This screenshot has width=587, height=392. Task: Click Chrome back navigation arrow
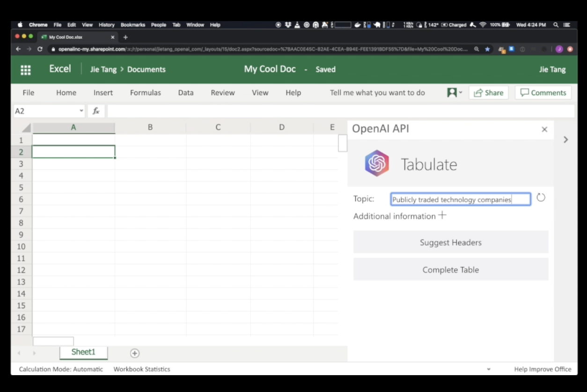pos(18,49)
